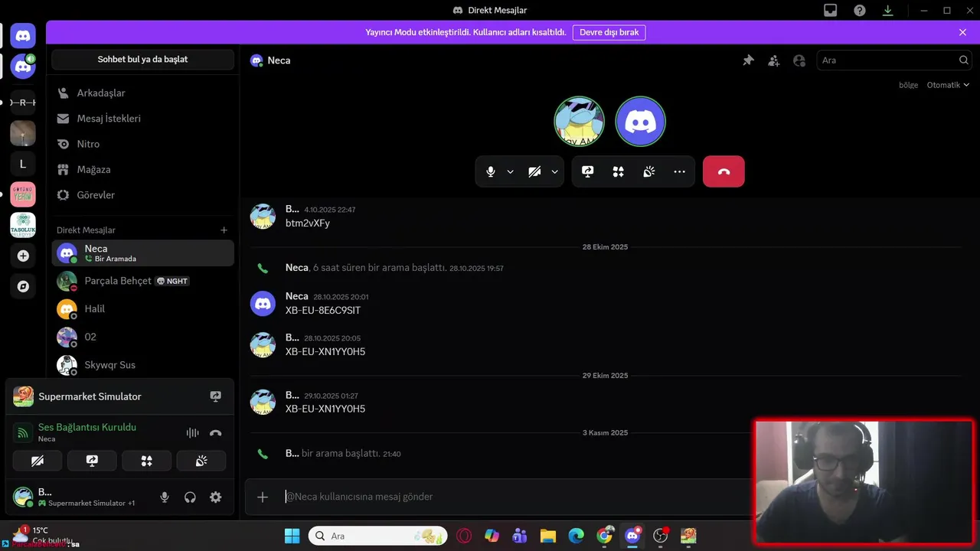The width and height of the screenshot is (980, 551).
Task: Open the Neca direct message
Action: coord(142,253)
